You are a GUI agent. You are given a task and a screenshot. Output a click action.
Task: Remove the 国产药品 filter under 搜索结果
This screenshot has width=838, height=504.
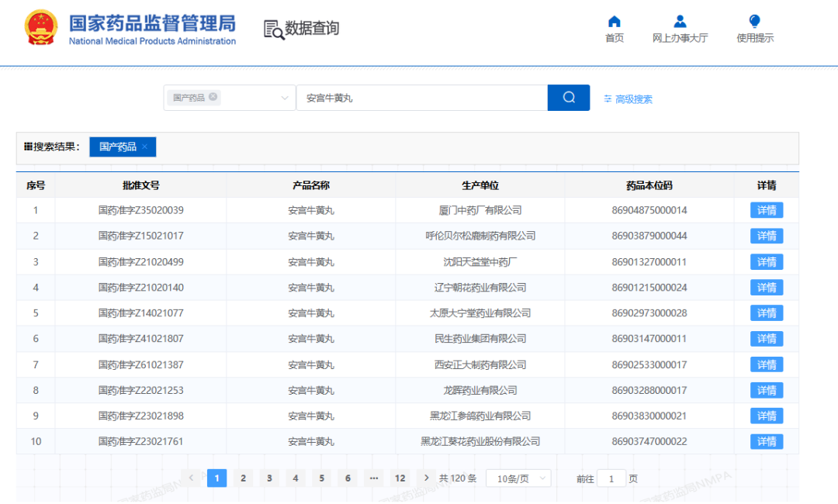pyautogui.click(x=144, y=146)
